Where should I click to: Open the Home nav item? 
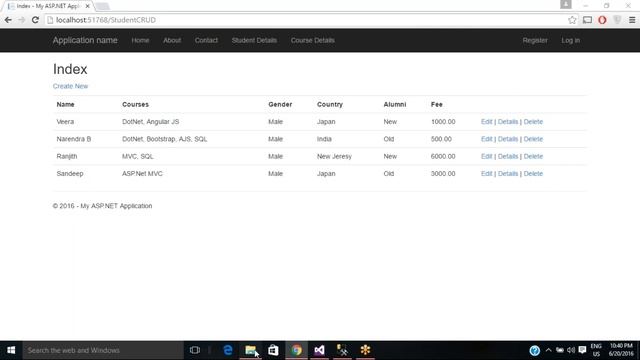coord(140,40)
